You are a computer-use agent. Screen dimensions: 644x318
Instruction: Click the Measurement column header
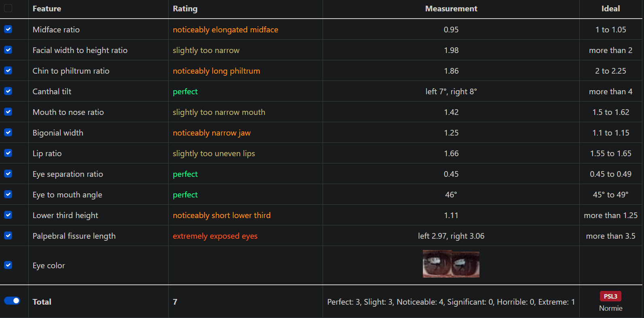click(451, 8)
